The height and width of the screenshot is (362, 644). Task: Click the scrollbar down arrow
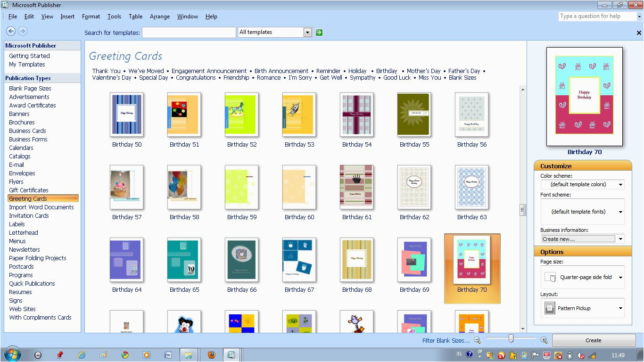522,329
